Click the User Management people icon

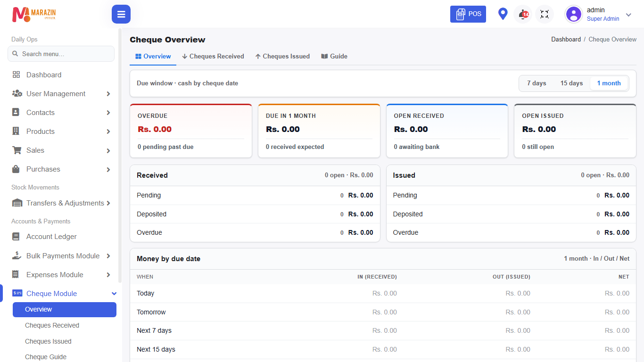tap(17, 94)
